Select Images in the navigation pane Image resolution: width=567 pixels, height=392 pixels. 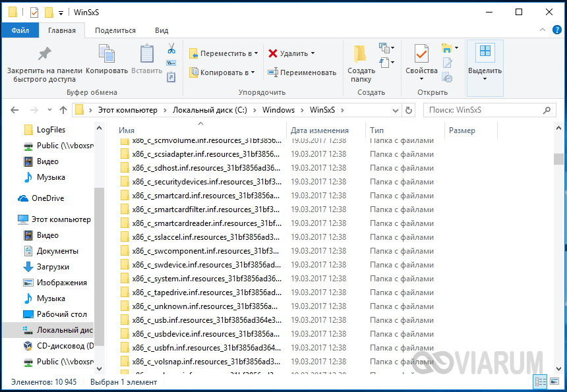[x=62, y=283]
